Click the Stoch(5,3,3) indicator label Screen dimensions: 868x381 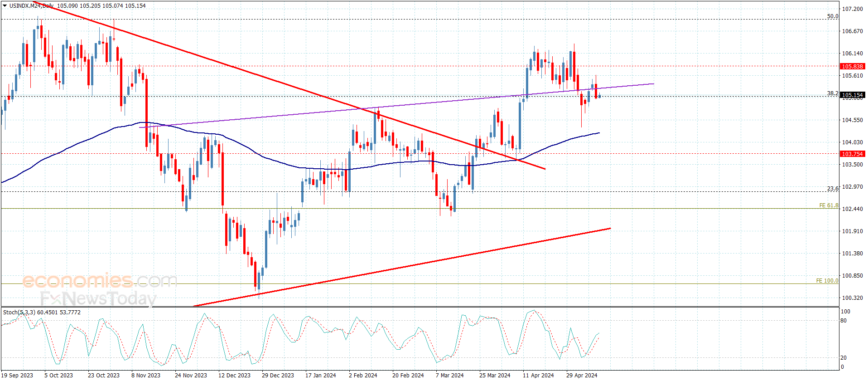click(x=19, y=313)
